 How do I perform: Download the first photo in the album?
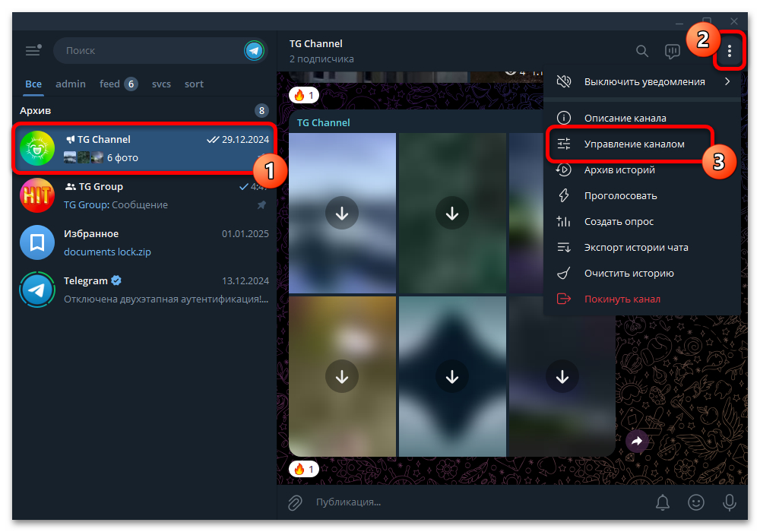[x=342, y=213]
